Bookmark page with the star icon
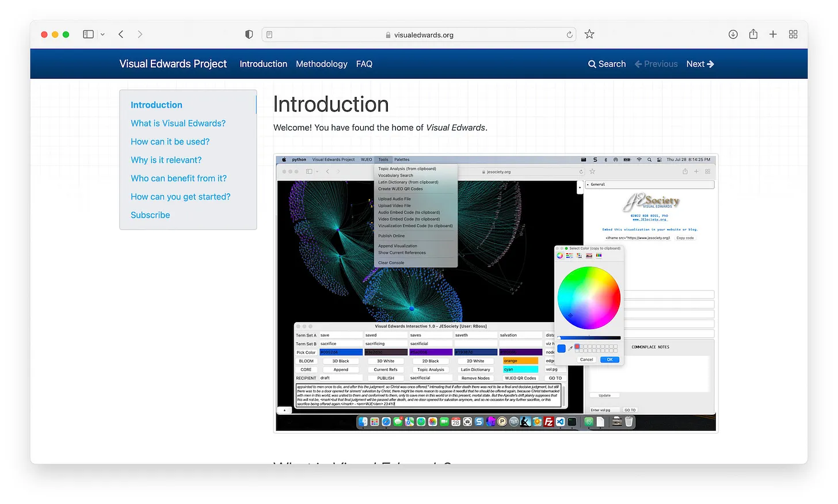 pyautogui.click(x=589, y=35)
